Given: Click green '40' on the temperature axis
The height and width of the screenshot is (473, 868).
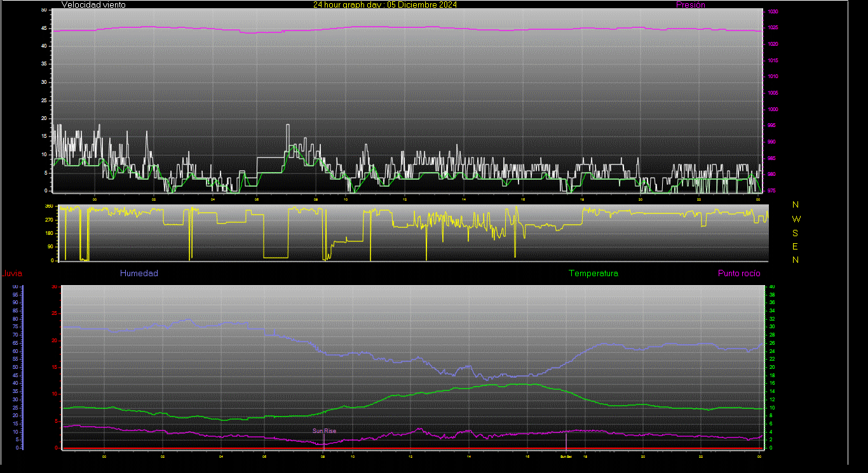Looking at the screenshot, I should point(772,287).
